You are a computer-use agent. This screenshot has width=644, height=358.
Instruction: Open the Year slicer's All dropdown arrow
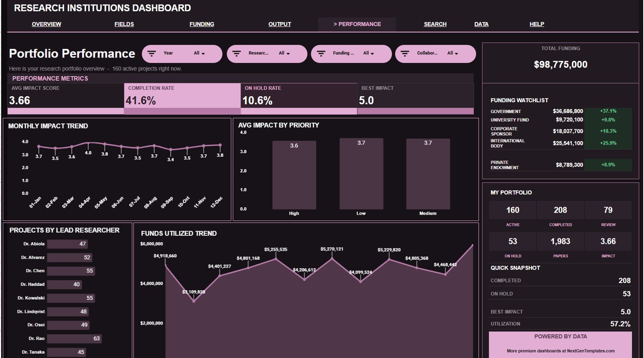tap(203, 54)
